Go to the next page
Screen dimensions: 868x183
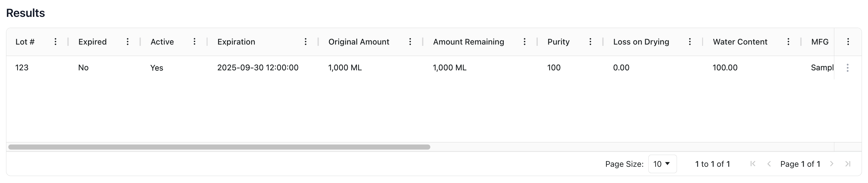[832, 164]
